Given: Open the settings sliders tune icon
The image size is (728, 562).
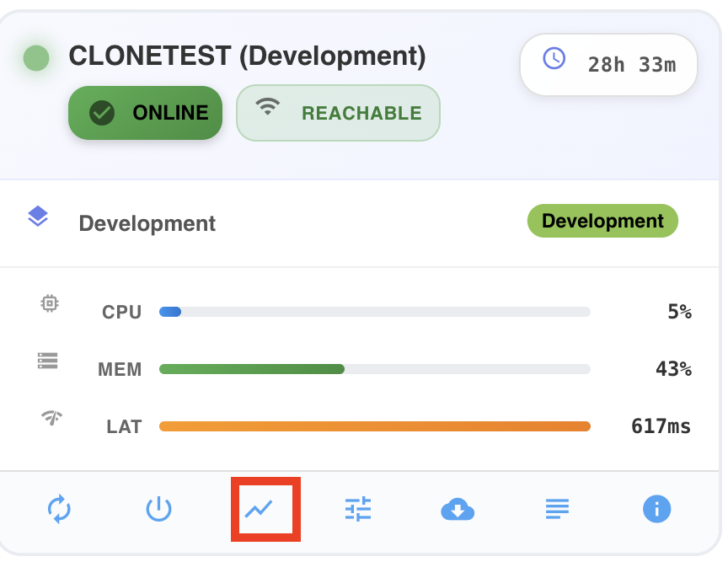Looking at the screenshot, I should [x=358, y=509].
